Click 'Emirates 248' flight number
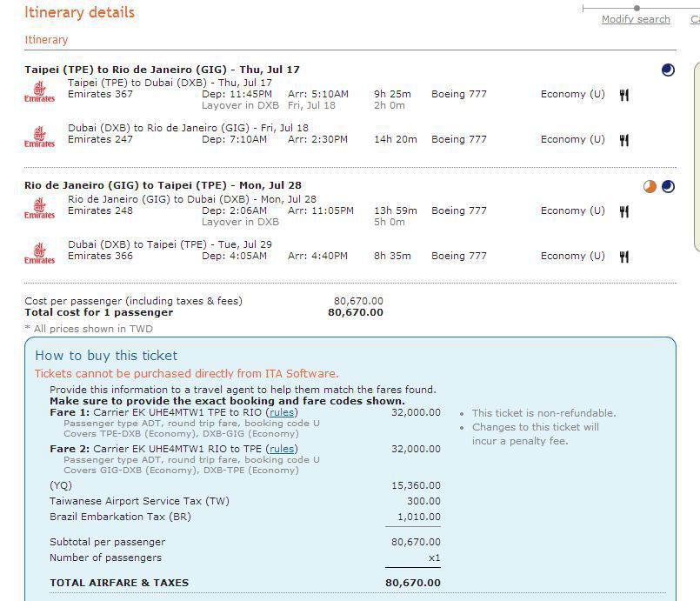 pos(101,210)
